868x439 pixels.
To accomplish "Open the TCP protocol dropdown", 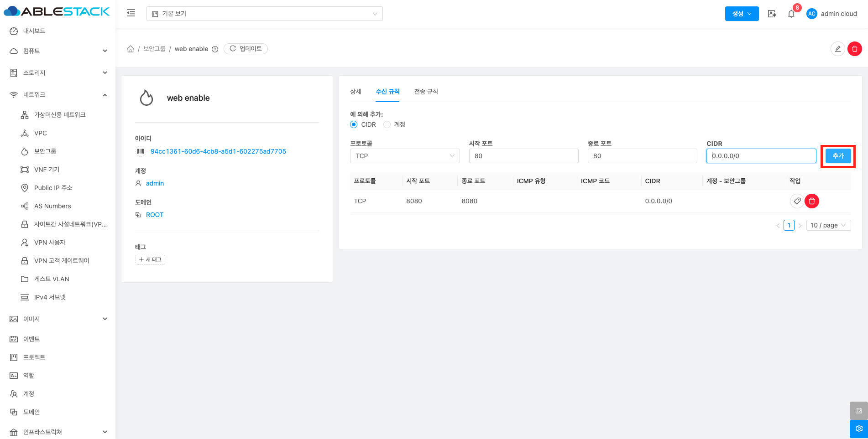I will click(404, 156).
